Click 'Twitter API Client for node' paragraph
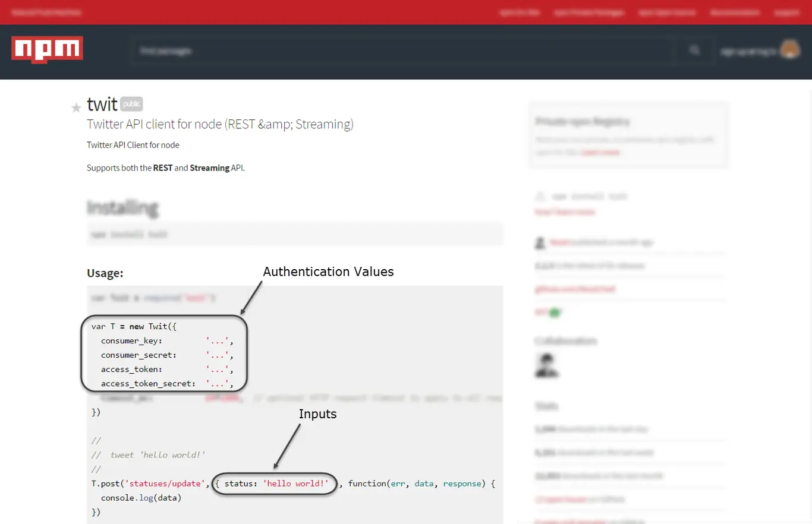The image size is (812, 524). pos(133,145)
